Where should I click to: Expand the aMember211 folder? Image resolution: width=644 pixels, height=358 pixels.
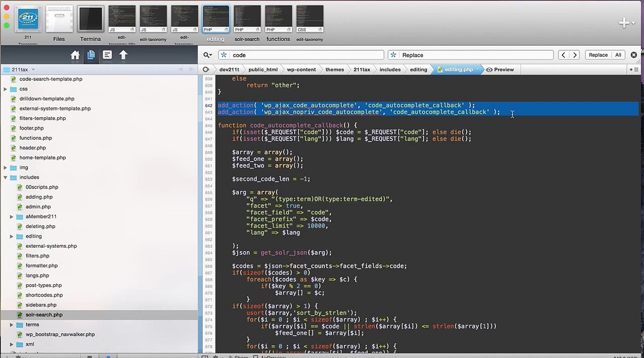[x=11, y=217]
